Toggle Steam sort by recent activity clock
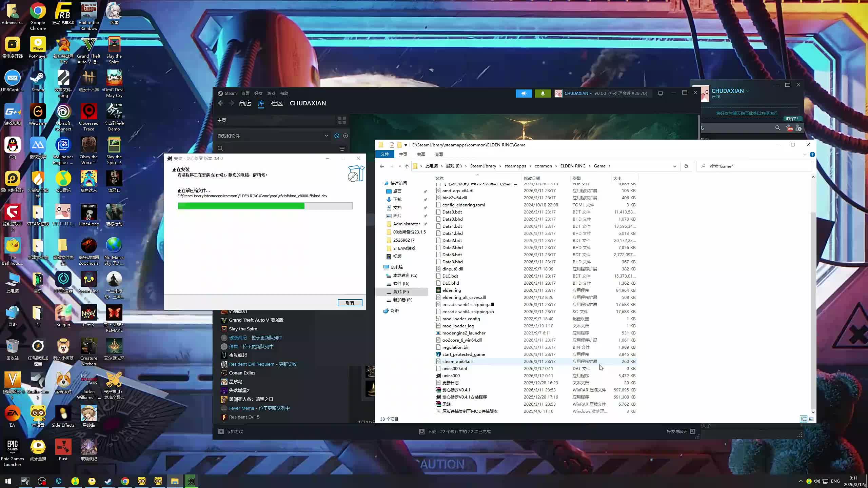The width and height of the screenshot is (868, 488). tap(337, 136)
